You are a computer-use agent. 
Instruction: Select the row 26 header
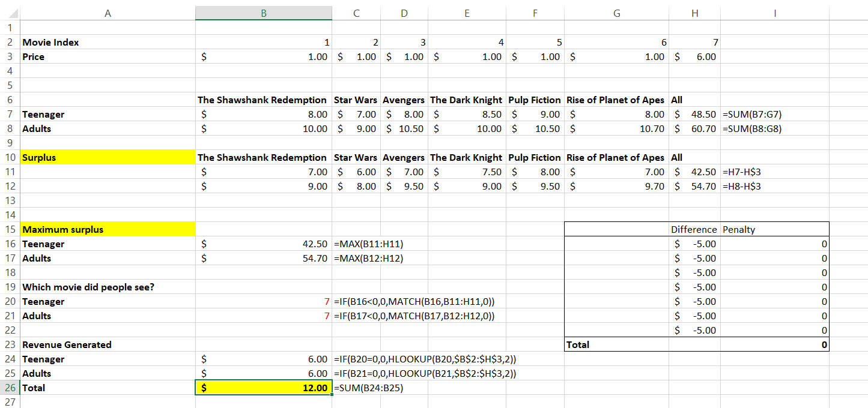point(10,388)
